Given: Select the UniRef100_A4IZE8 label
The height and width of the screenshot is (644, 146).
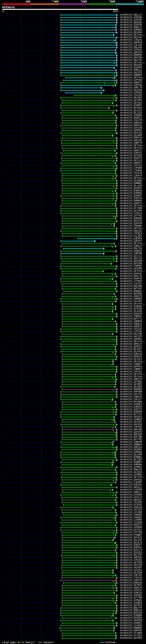Looking at the screenshot, I should coord(131,638).
